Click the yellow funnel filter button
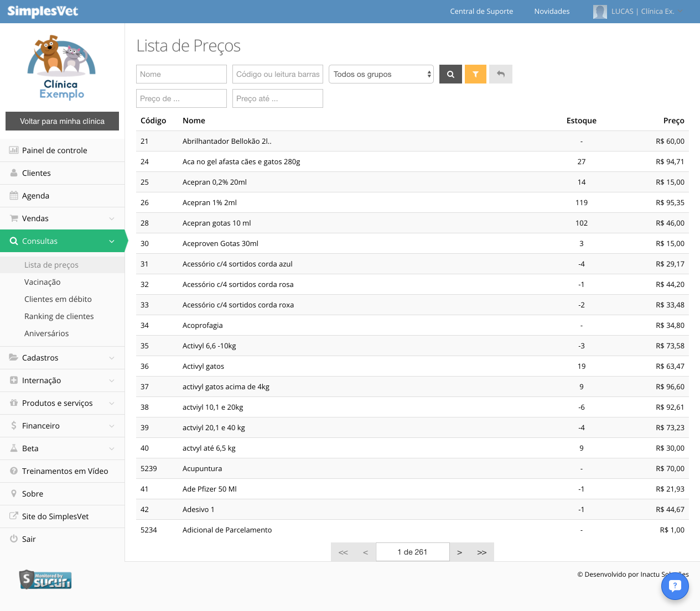The width and height of the screenshot is (700, 611). (475, 74)
